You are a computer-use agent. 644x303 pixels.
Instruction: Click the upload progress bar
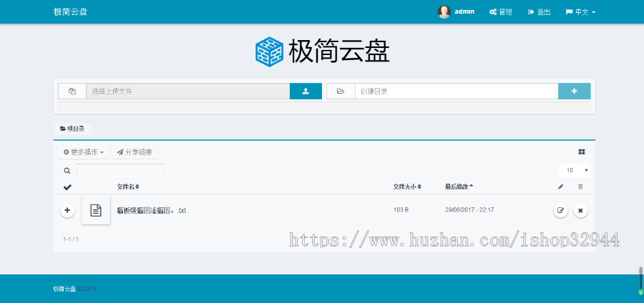click(x=324, y=106)
